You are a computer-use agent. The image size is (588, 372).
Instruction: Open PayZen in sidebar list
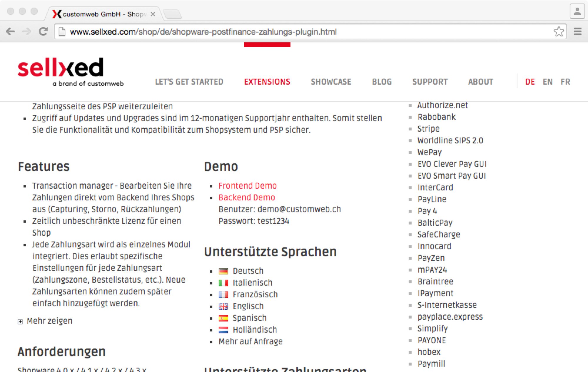(431, 258)
